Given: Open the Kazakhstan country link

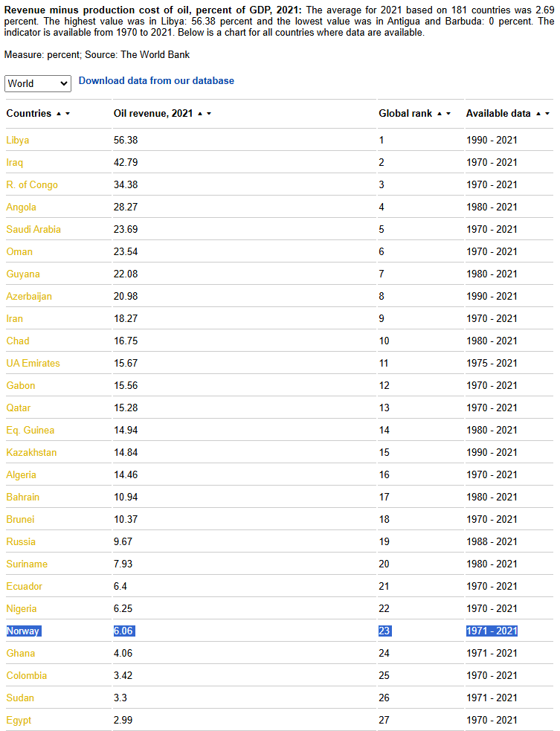Looking at the screenshot, I should click(x=31, y=453).
